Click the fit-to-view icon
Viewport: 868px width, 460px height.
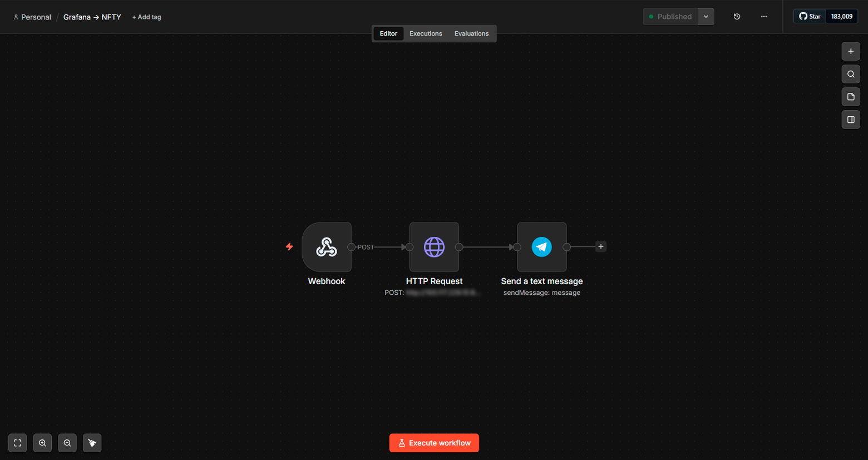click(17, 443)
